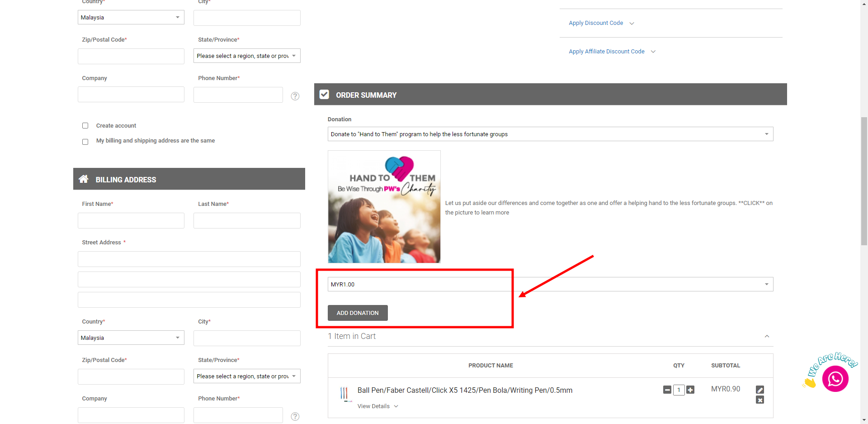Viewport: 868px width, 424px height.
Task: Open the billing Country dropdown showing Malaysia
Action: coord(131,338)
